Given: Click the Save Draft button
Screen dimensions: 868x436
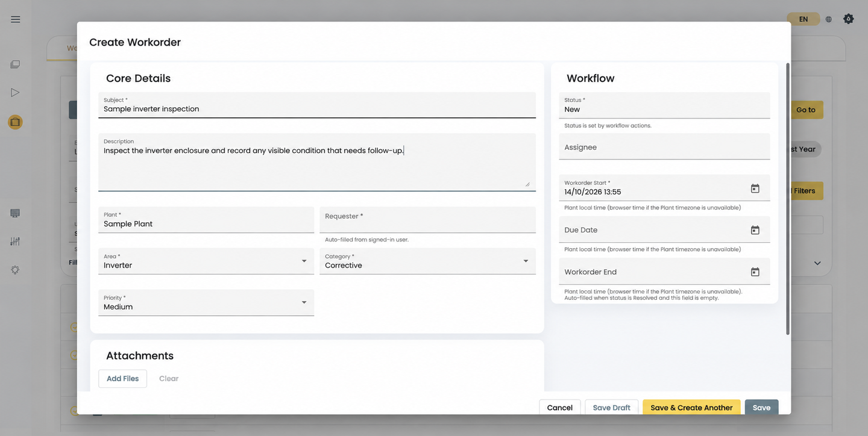Looking at the screenshot, I should (x=612, y=408).
